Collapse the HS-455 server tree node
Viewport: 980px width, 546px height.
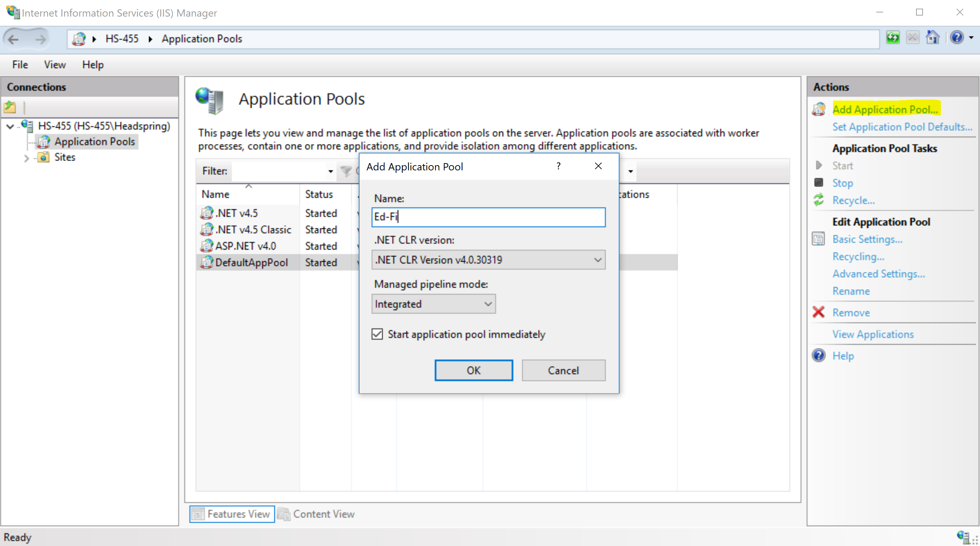point(10,126)
